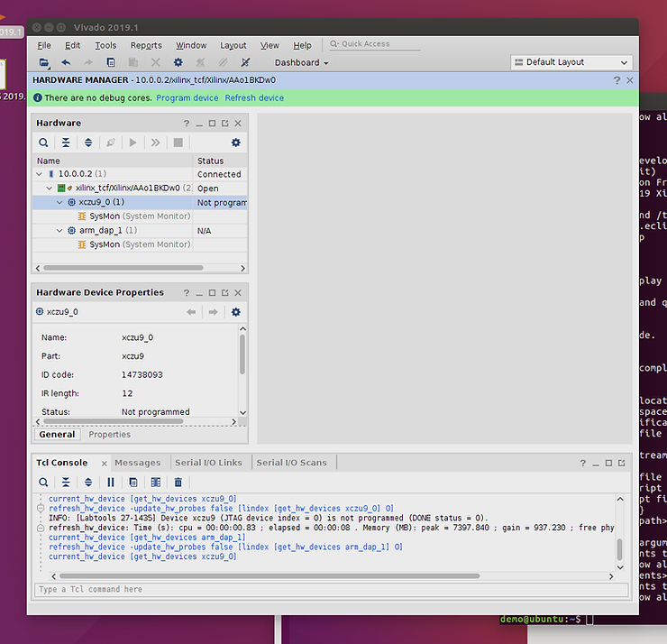This screenshot has height=644, width=667.
Task: Open the Dashboard dropdown
Action: click(301, 62)
